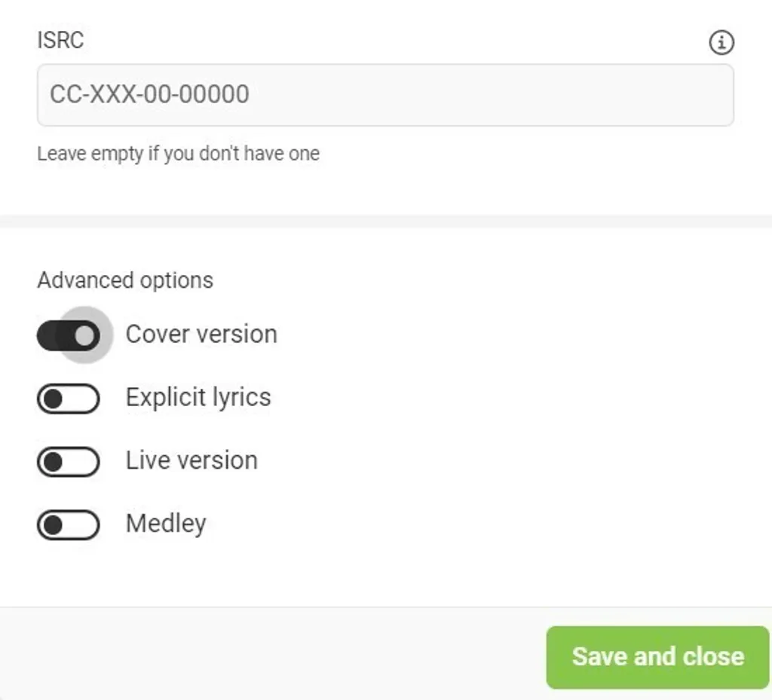Focus the ISRC code input field
772x700 pixels.
pyautogui.click(x=384, y=95)
